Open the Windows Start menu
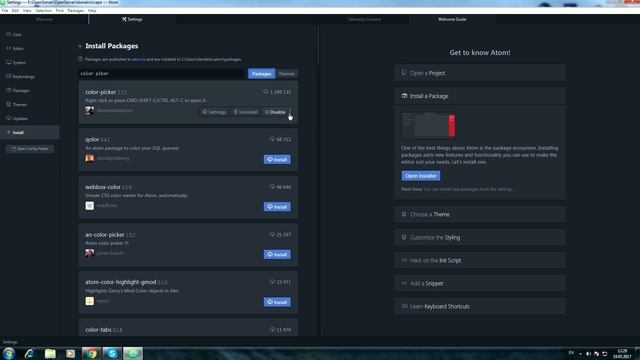The height and width of the screenshot is (360, 640). point(9,353)
